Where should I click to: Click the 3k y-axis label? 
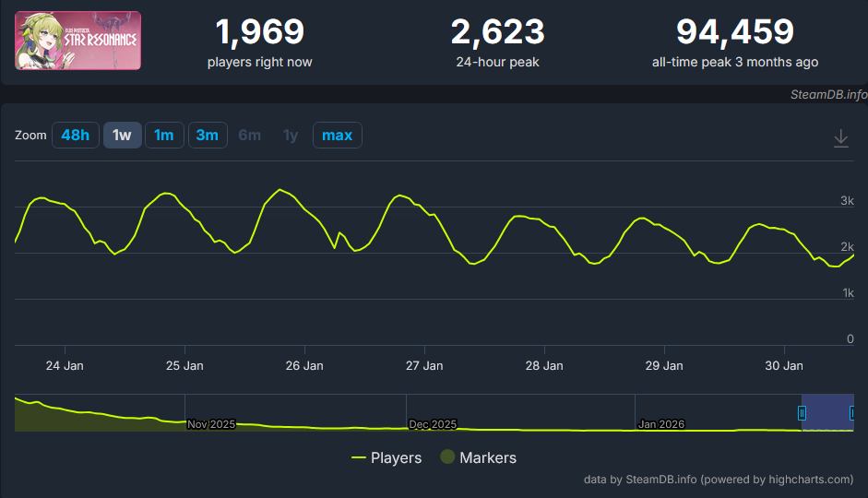pyautogui.click(x=847, y=201)
